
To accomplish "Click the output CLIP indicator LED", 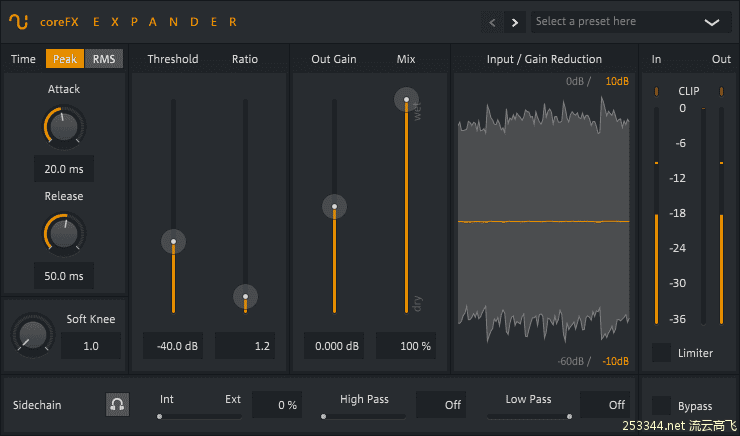I will [721, 92].
